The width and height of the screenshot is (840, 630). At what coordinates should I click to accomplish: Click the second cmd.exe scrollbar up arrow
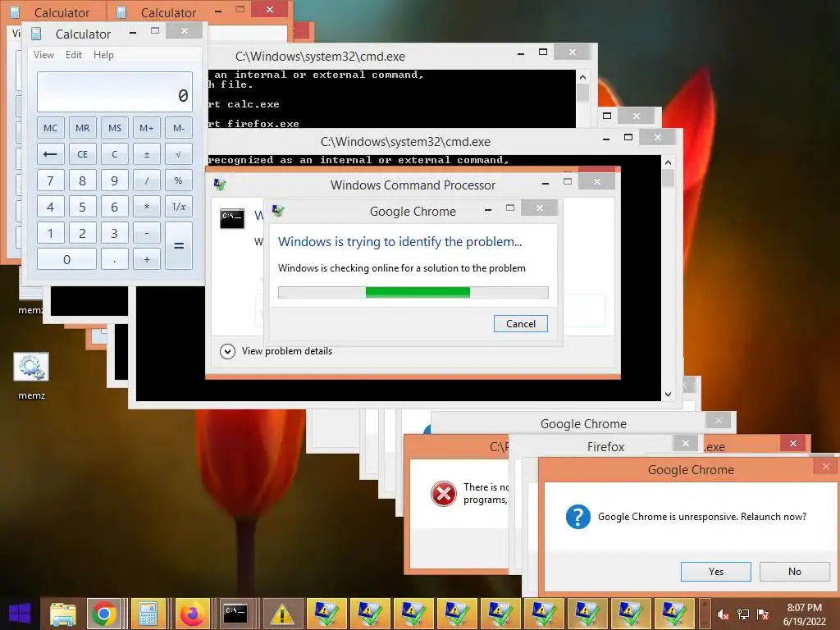click(668, 162)
